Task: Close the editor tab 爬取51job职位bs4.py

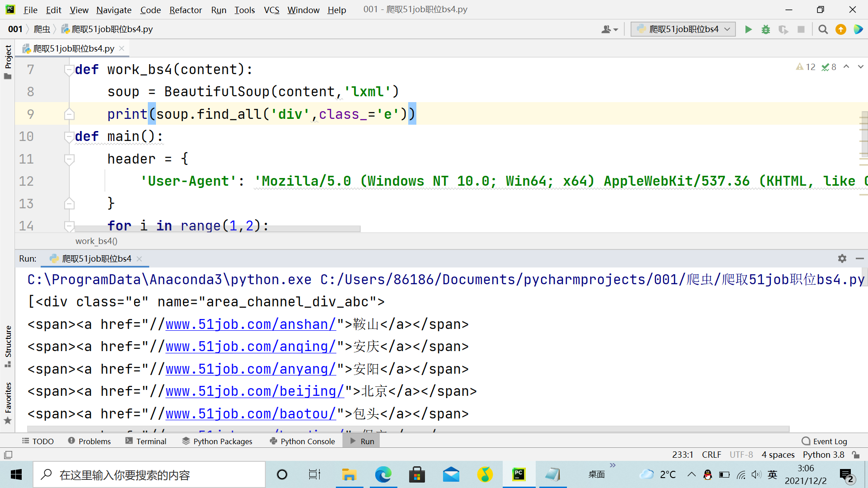Action: click(122, 48)
